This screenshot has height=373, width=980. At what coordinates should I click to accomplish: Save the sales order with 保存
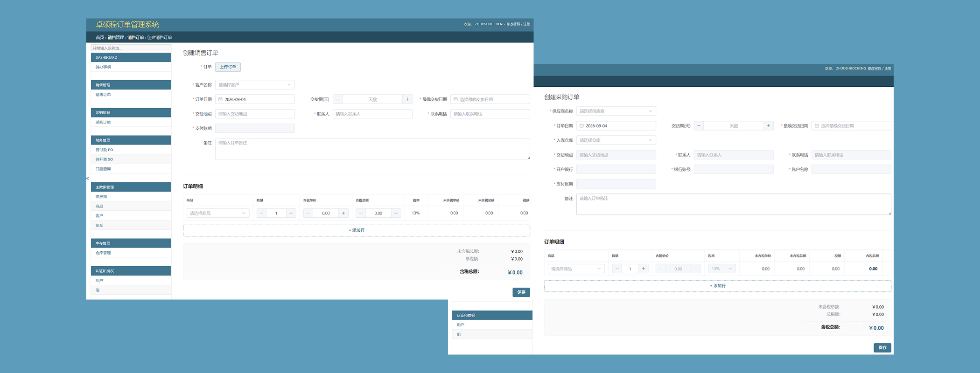(x=521, y=292)
